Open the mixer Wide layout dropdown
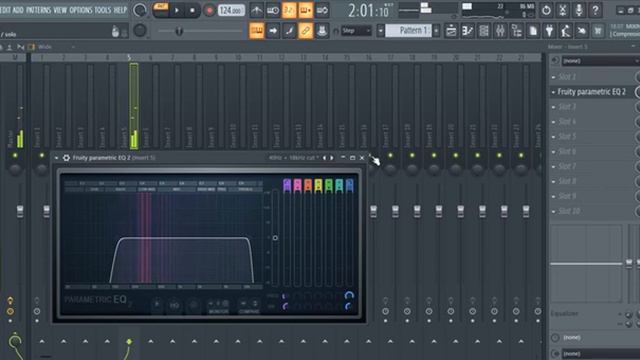Image resolution: width=640 pixels, height=360 pixels. (x=56, y=47)
